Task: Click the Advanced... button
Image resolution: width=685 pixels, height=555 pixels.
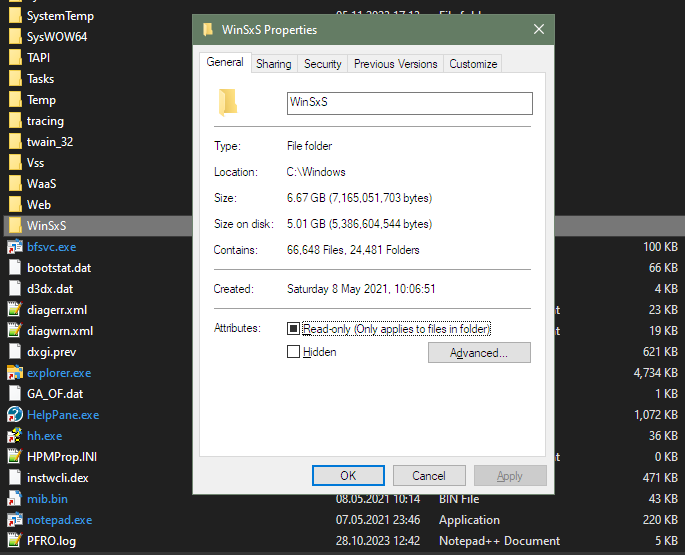Action: tap(479, 353)
